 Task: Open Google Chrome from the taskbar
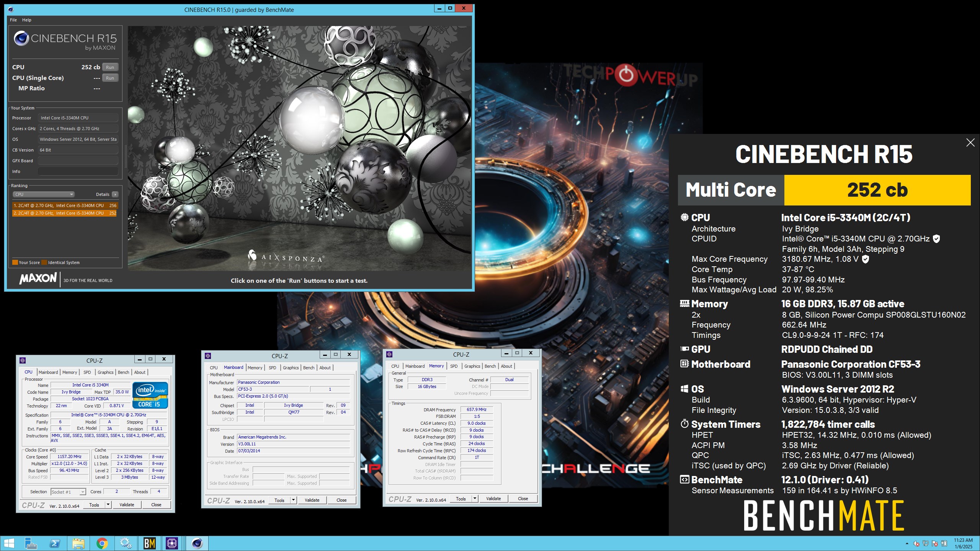tap(102, 543)
